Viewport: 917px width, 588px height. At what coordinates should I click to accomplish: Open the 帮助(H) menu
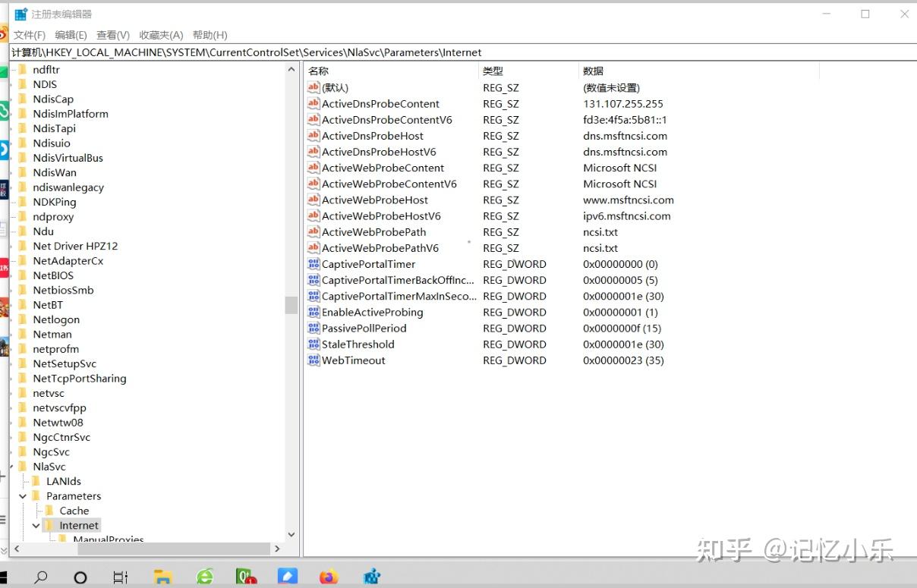click(210, 35)
